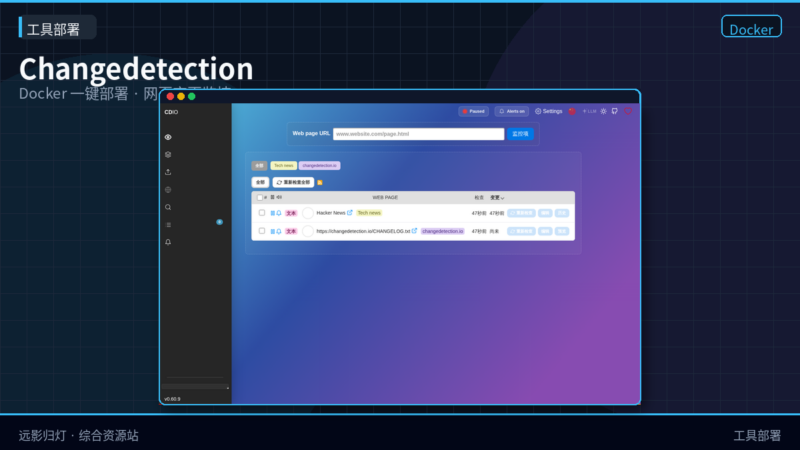Viewport: 800px width, 450px height.
Task: Click the + LLM item in top bar
Action: (x=589, y=111)
